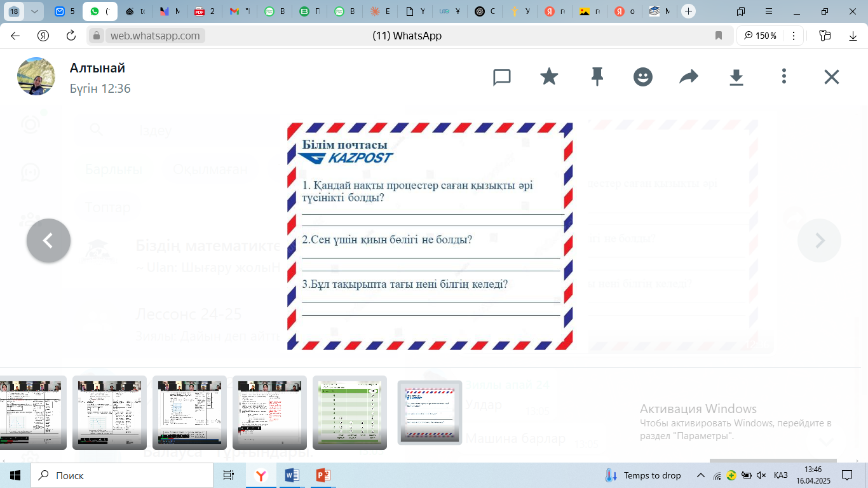The image size is (868, 488).
Task: Reply to the message from the media viewer
Action: tap(502, 78)
